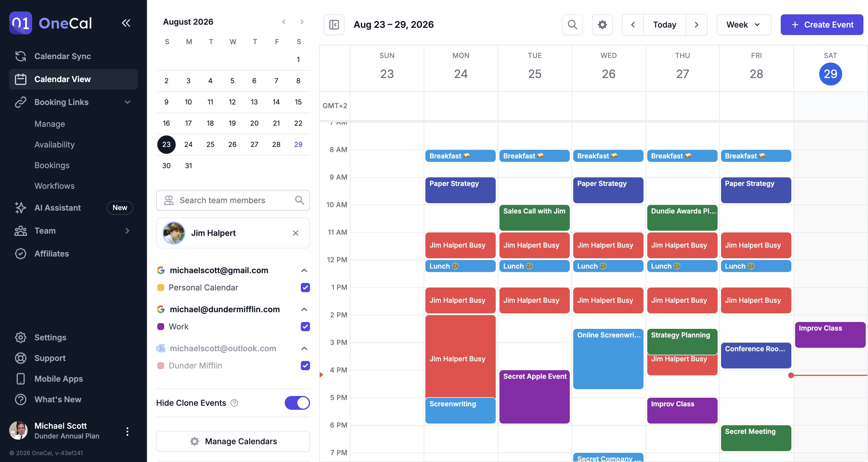Viewport: 868px width, 462px height.
Task: Show next month in mini calendar
Action: coord(302,22)
